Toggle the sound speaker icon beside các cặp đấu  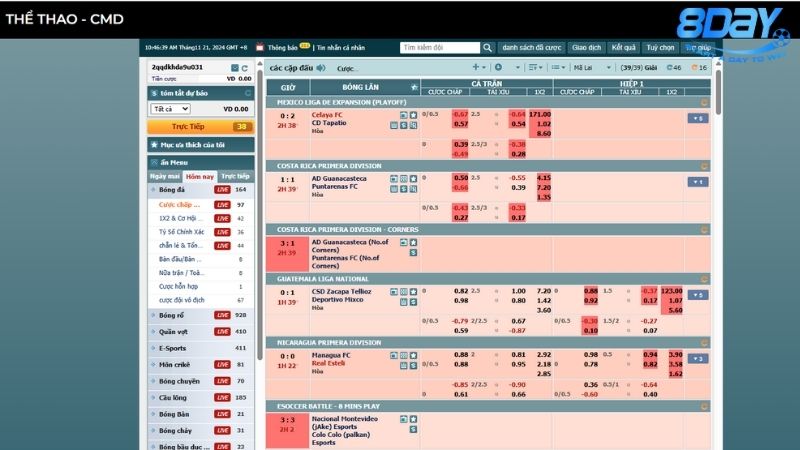click(x=321, y=68)
